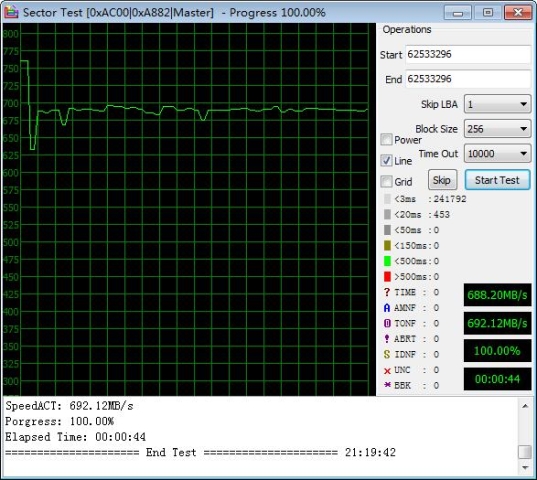Screen dimensions: 537x480
Task: Click the olive <150ms color swatch
Action: click(387, 245)
